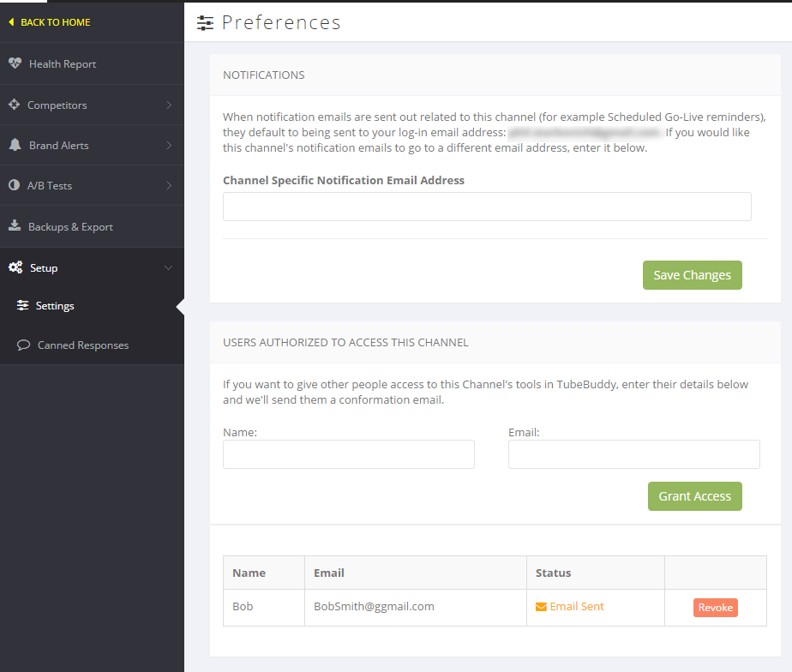Expand the A/B Tests chevron
This screenshot has width=792, height=672.
click(x=169, y=186)
